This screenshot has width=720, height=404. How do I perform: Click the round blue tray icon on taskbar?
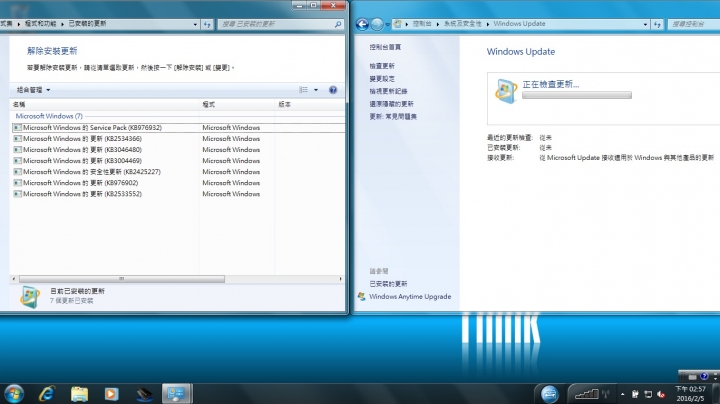550,394
